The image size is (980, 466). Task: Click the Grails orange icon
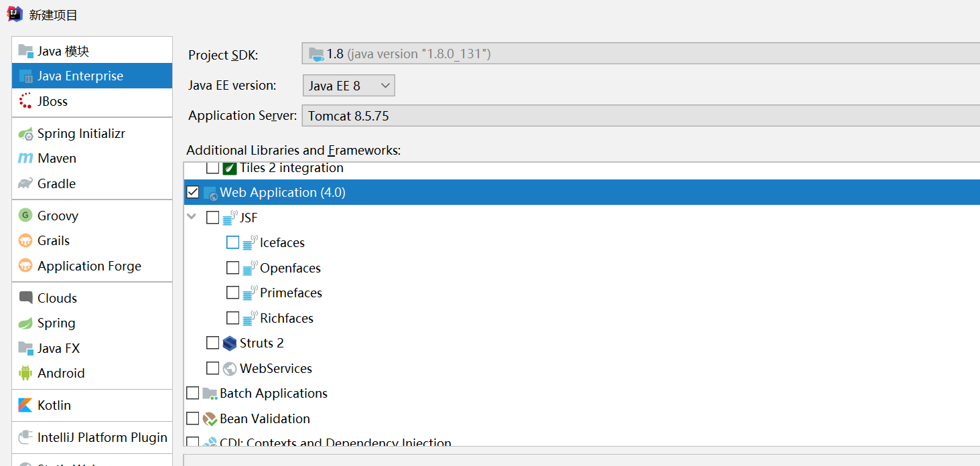(25, 240)
